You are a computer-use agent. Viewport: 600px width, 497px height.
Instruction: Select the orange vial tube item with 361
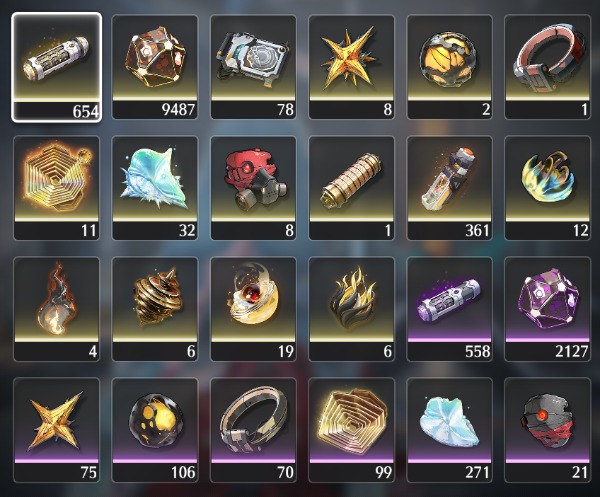[x=450, y=188]
